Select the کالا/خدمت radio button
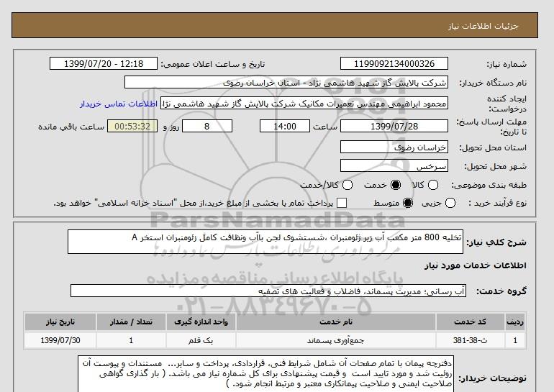 348,185
